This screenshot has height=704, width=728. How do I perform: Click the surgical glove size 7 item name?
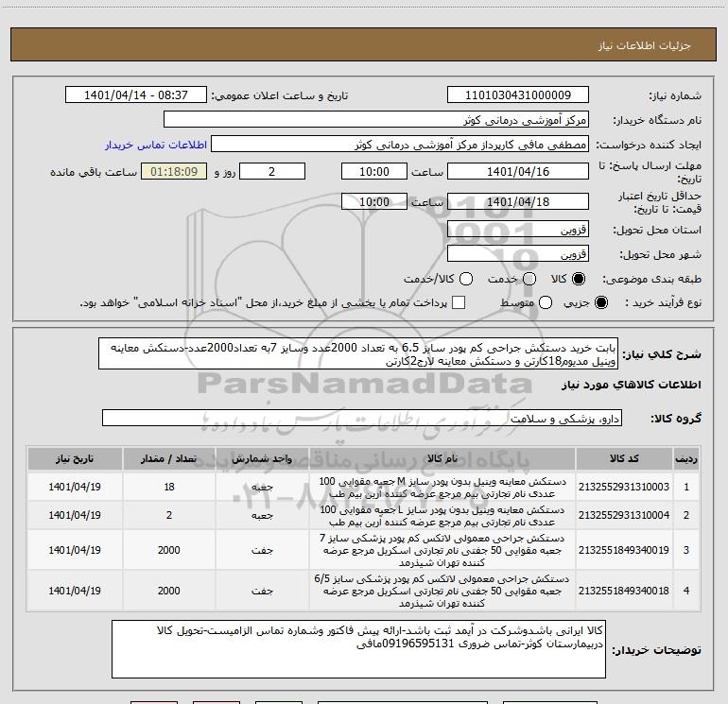442,550
